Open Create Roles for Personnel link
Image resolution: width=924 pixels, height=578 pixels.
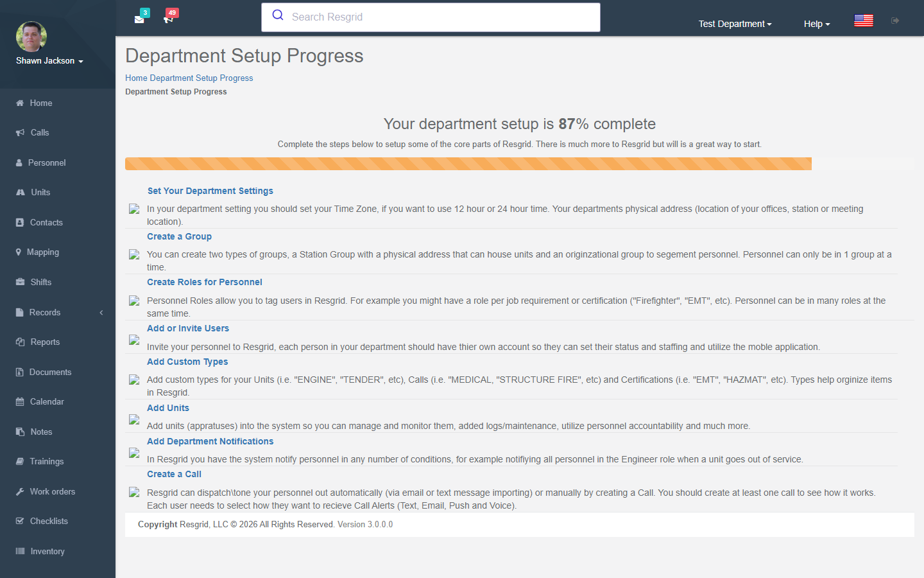click(204, 282)
